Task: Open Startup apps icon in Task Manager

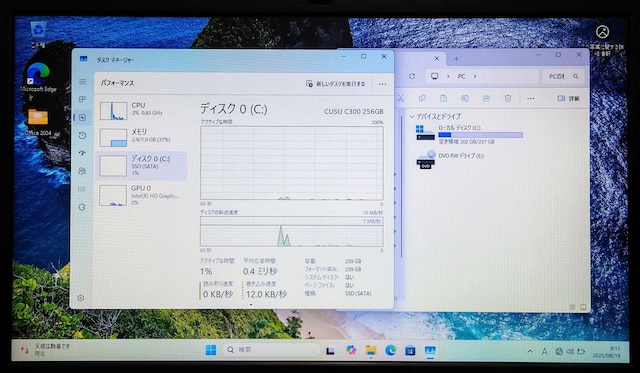Action: (82, 153)
